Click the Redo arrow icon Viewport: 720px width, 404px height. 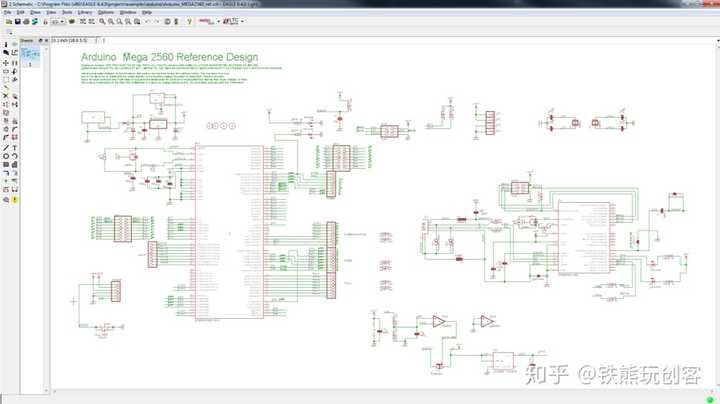(x=157, y=21)
